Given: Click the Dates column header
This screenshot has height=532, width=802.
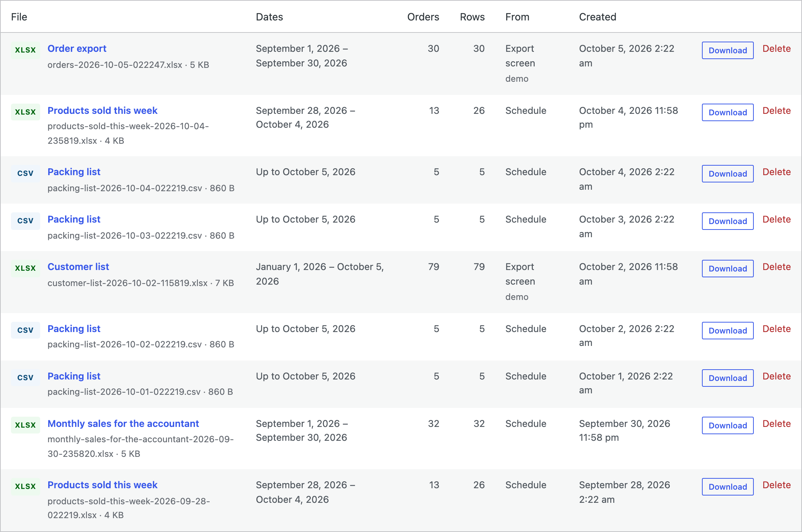Looking at the screenshot, I should click(x=270, y=17).
